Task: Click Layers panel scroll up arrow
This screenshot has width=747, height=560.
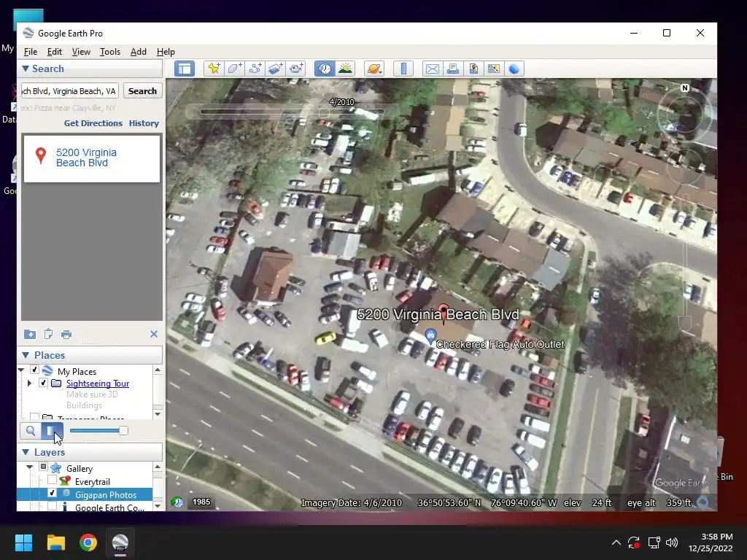Action: click(x=158, y=466)
